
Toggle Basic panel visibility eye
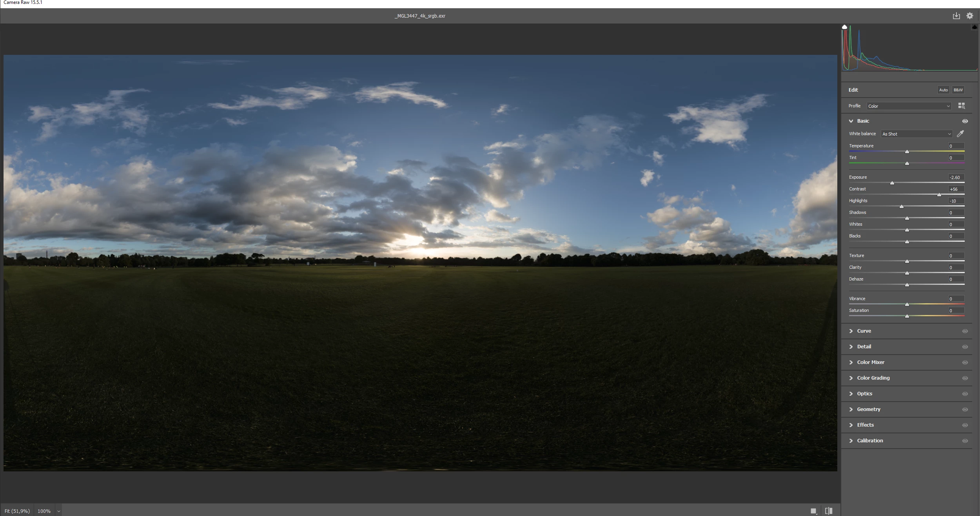pyautogui.click(x=965, y=121)
